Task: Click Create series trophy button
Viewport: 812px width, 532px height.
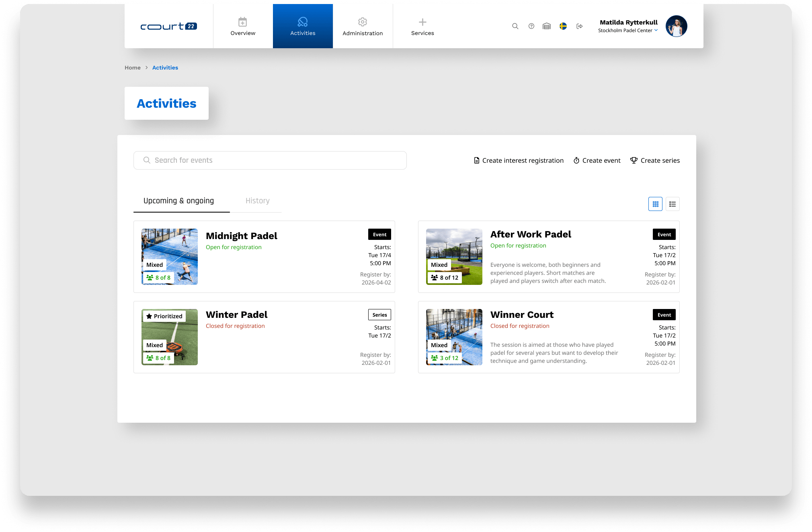Action: (x=655, y=160)
